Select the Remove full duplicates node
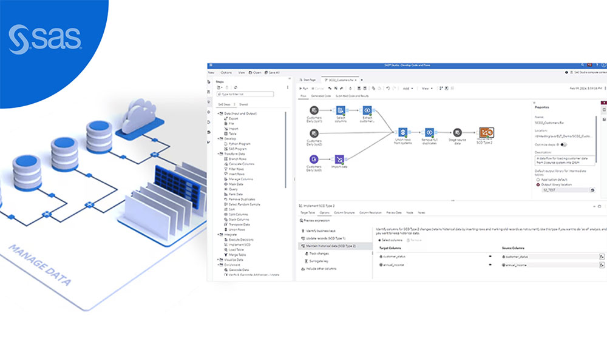 point(429,132)
